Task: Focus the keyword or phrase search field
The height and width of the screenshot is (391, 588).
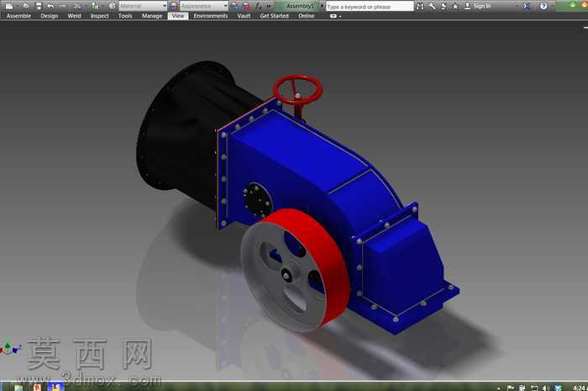Action: [370, 7]
